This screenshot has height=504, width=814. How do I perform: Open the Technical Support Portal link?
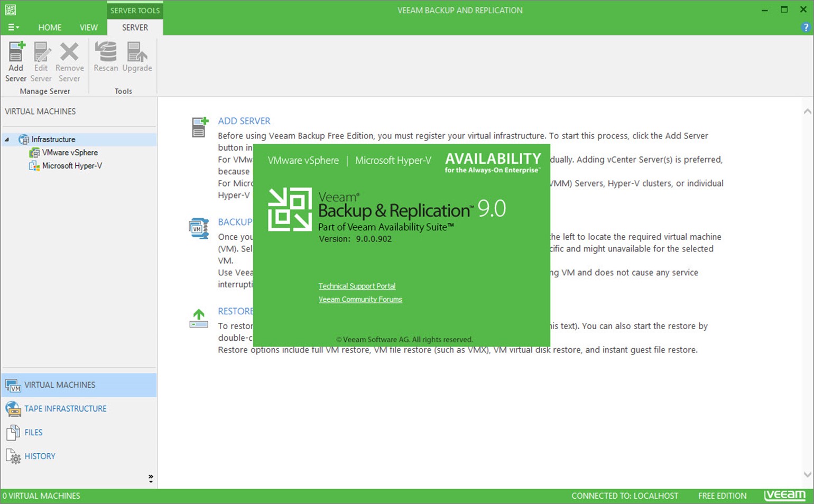coord(357,286)
